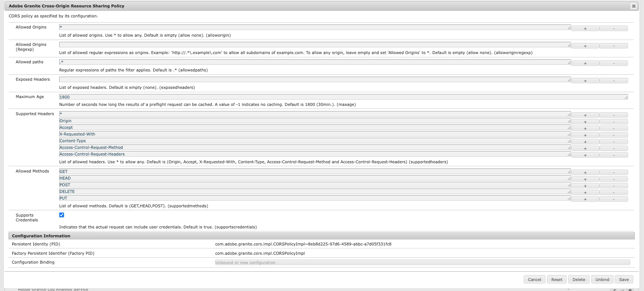Remove the HEAD allowed method row

point(614,179)
